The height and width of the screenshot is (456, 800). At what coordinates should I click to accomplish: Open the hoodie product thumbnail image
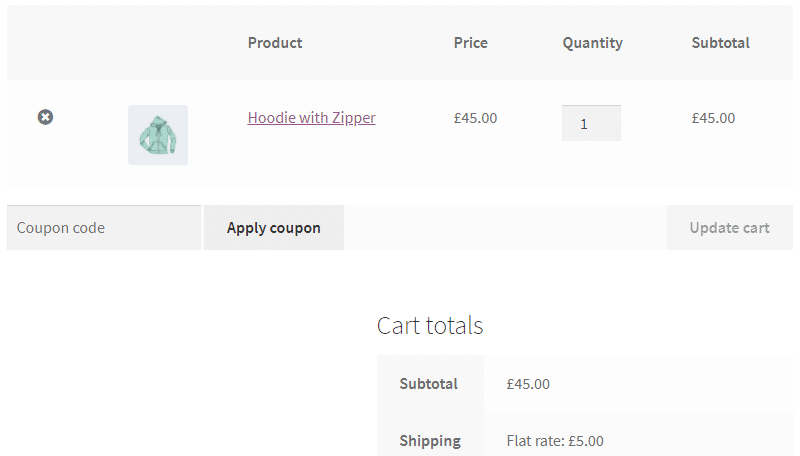pos(158,135)
